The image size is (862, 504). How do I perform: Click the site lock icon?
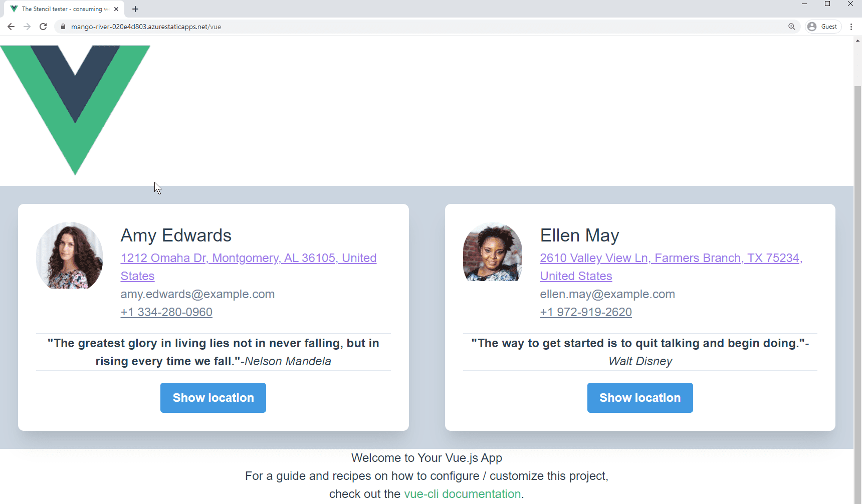click(x=63, y=27)
